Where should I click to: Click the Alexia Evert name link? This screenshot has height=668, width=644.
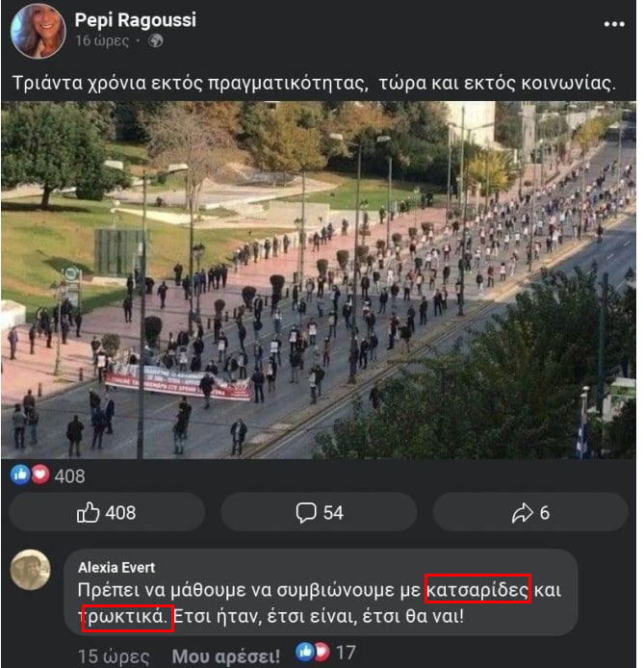pyautogui.click(x=116, y=568)
